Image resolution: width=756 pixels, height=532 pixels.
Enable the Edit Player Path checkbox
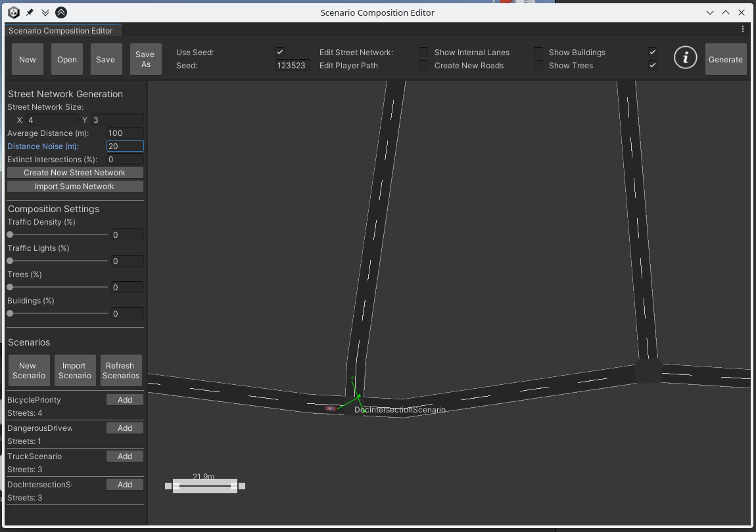coord(423,65)
